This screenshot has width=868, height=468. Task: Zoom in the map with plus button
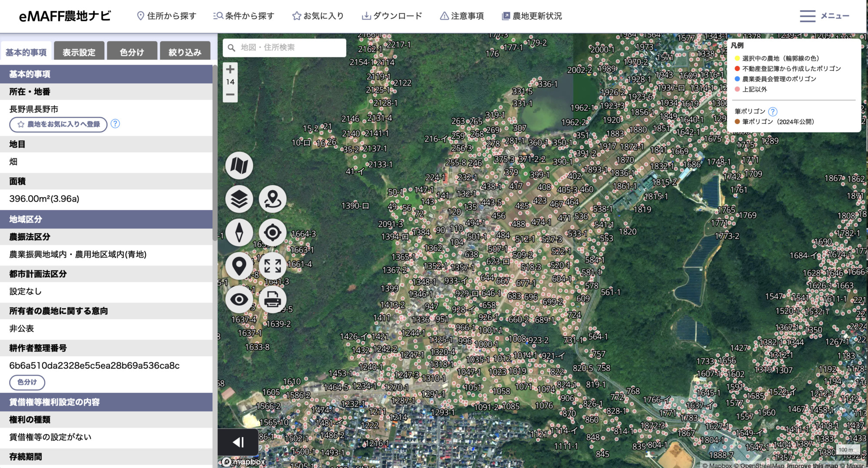pyautogui.click(x=230, y=69)
